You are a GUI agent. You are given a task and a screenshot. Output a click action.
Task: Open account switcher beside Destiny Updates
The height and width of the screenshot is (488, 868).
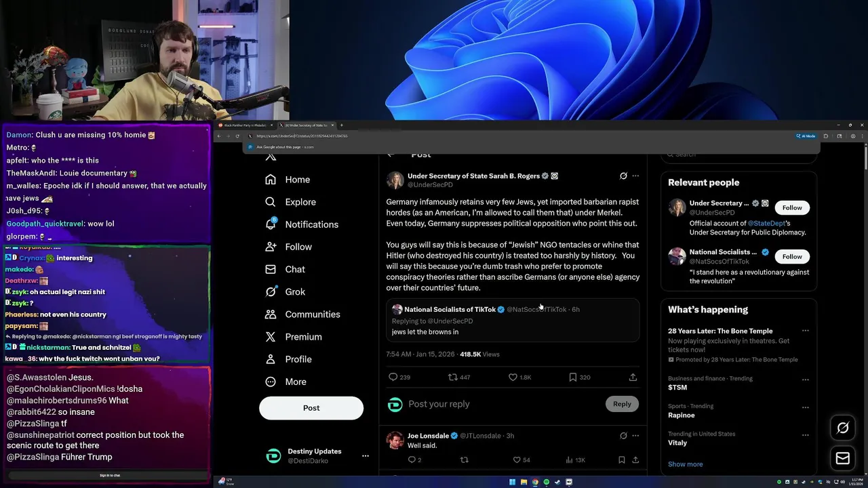[x=365, y=456]
